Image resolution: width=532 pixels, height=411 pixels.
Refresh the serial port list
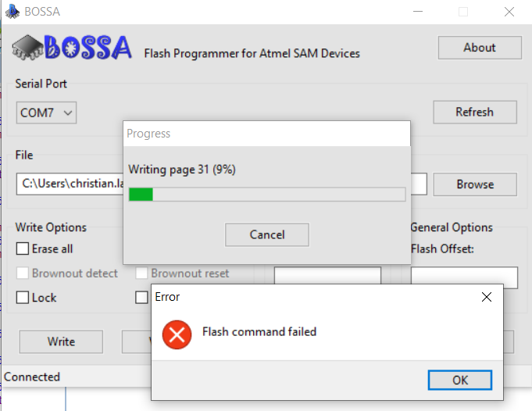pos(474,112)
